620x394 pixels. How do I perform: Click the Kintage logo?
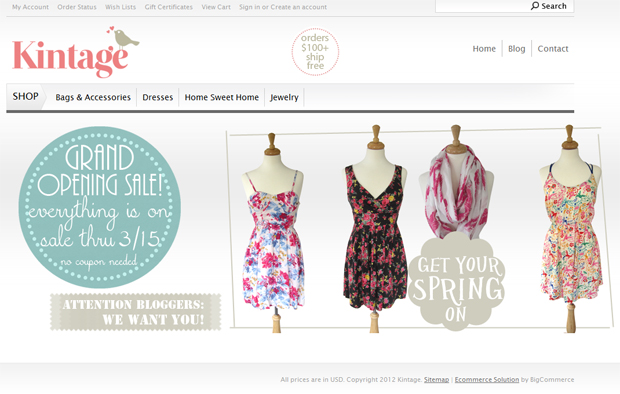tap(75, 52)
